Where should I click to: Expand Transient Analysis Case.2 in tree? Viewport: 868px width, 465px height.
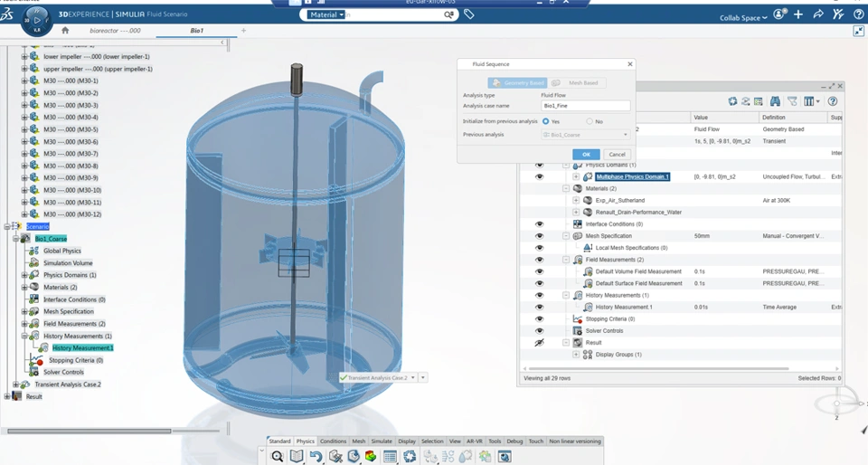[x=15, y=384]
